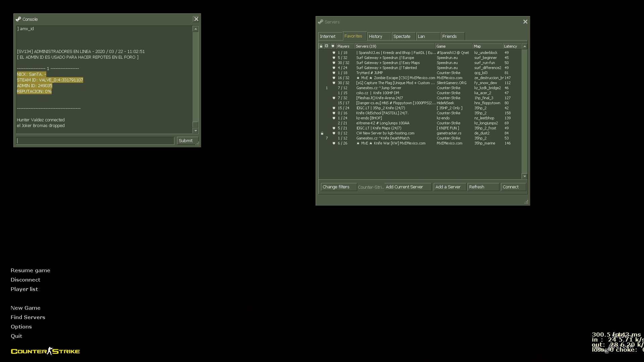Select IDGC.LT | 35hp_2 Knife (24/7) server

420,108
